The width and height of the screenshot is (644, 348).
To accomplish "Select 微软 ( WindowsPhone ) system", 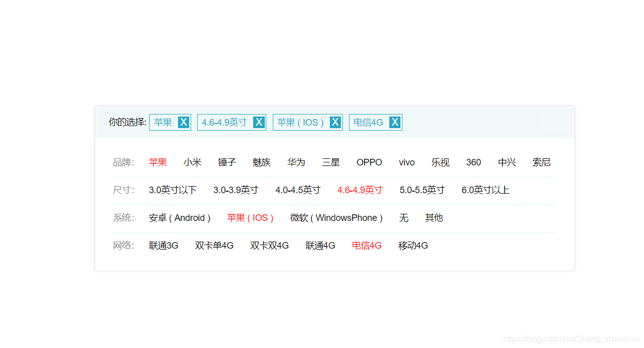I will tap(336, 218).
